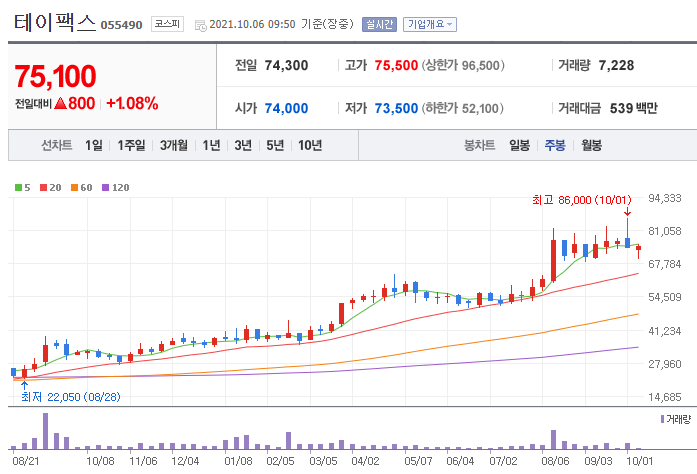The width and height of the screenshot is (697, 474).
Task: Click the tallest volume bar near 08/21
Action: (x=45, y=431)
